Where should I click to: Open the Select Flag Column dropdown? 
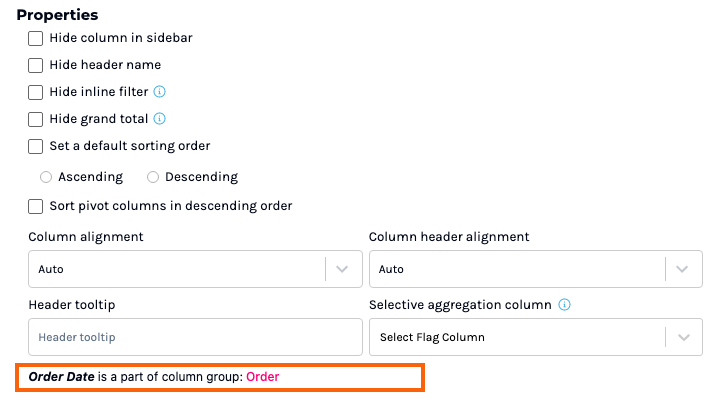pyautogui.click(x=682, y=337)
